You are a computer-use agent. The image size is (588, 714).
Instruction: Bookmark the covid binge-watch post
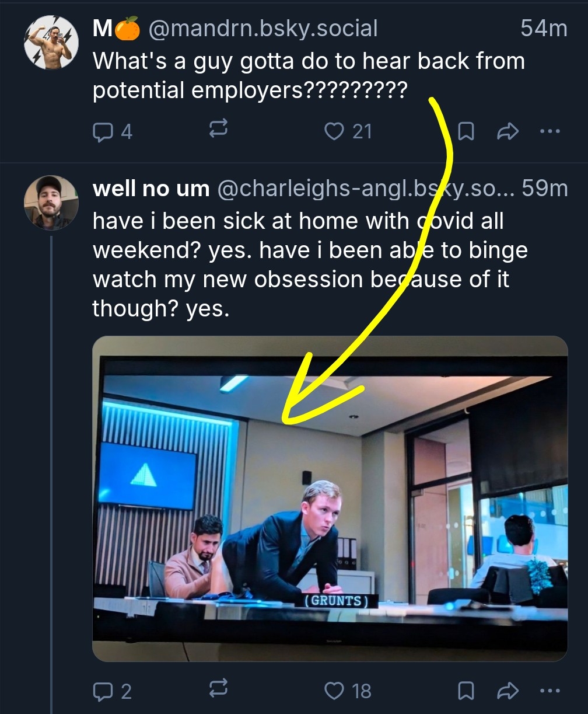coord(465,691)
